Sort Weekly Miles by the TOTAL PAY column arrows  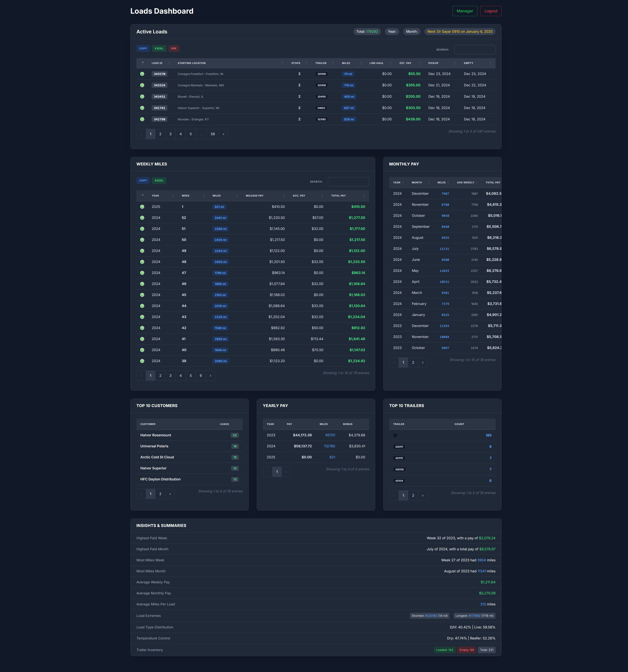click(x=364, y=195)
